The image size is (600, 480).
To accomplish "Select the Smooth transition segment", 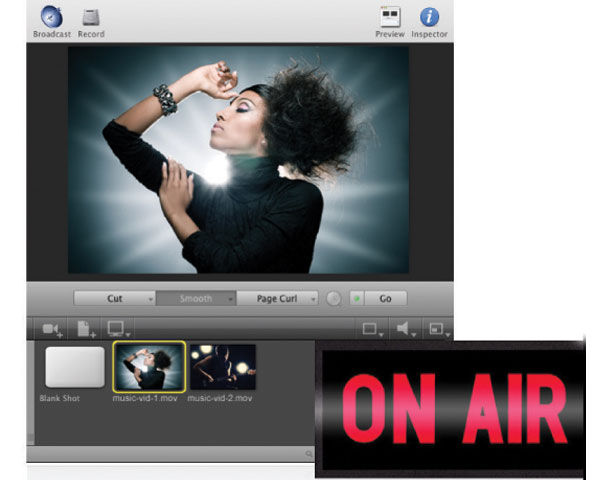I will [195, 298].
